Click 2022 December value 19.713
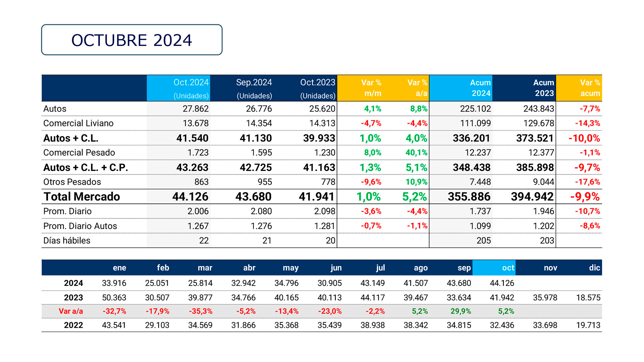Image resolution: width=644 pixels, height=362 pixels. (588, 325)
